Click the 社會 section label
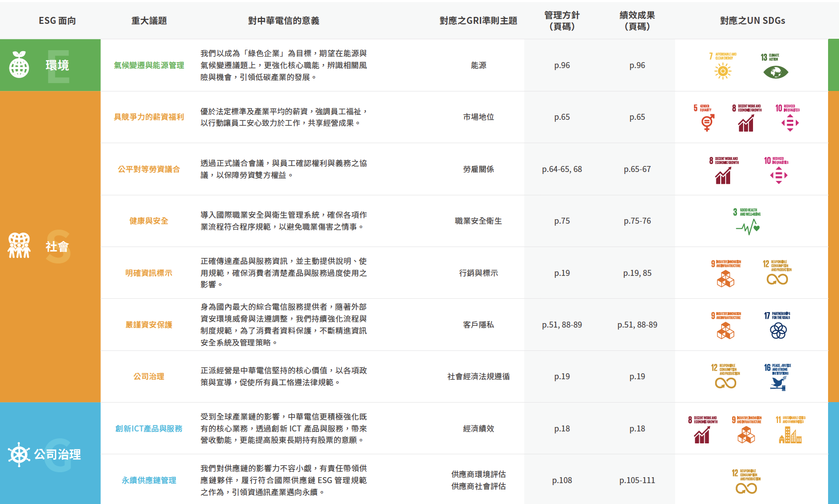Image resolution: width=839 pixels, height=504 pixels. [58, 247]
